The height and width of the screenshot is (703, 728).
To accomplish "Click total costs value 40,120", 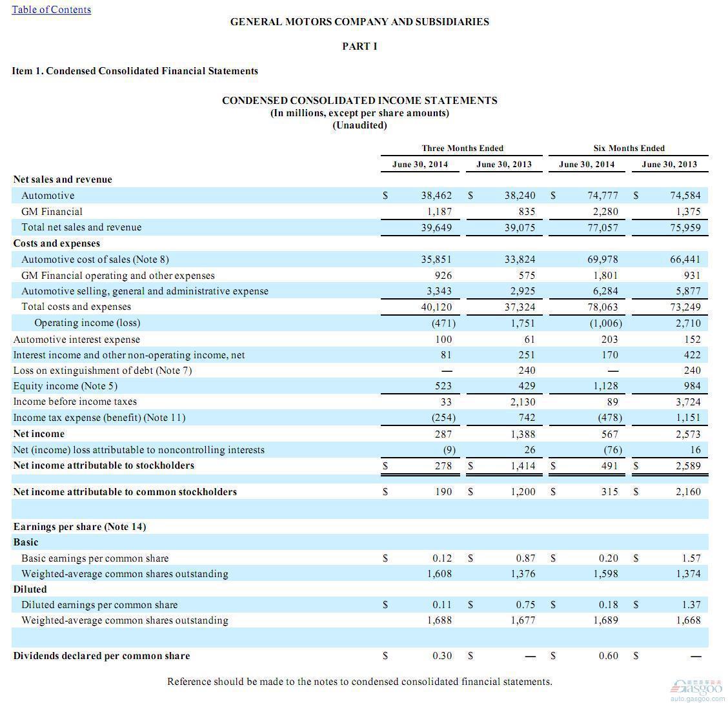I will [436, 307].
